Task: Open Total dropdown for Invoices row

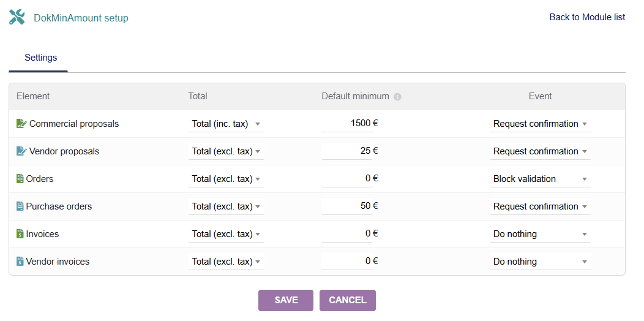Action: coord(226,234)
